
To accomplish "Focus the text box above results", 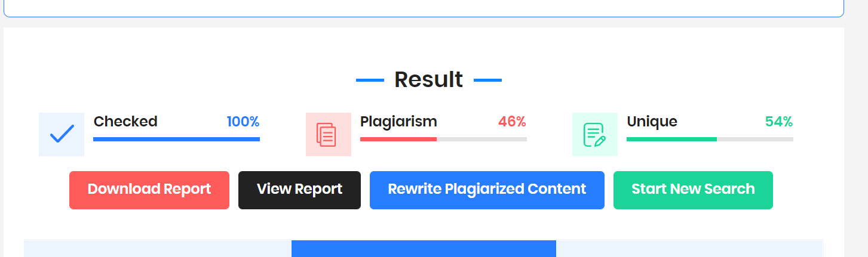I will (424, 8).
